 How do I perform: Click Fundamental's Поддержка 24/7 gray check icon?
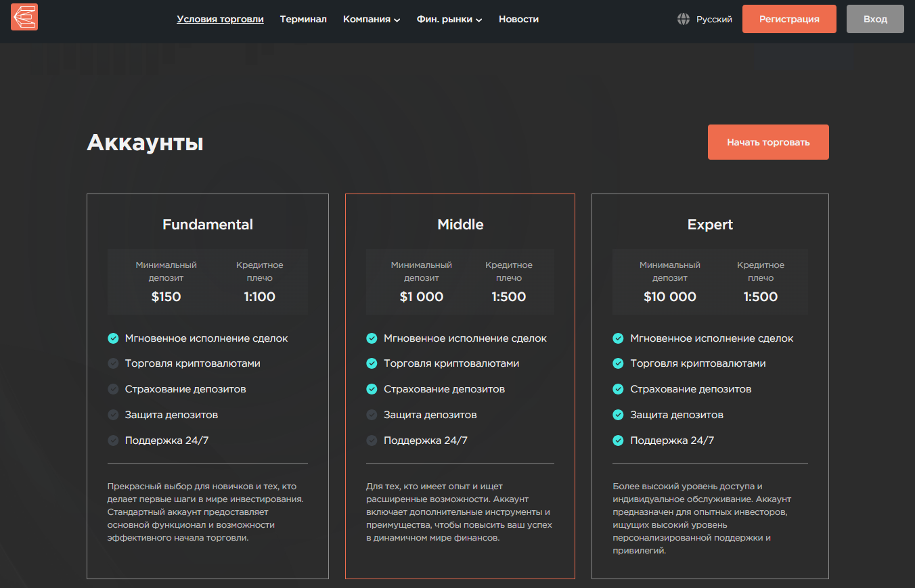113,440
